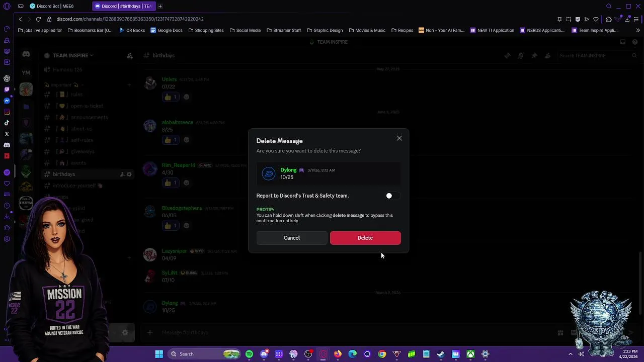Open browser downloads icon
The width and height of the screenshot is (644, 362).
click(627, 19)
